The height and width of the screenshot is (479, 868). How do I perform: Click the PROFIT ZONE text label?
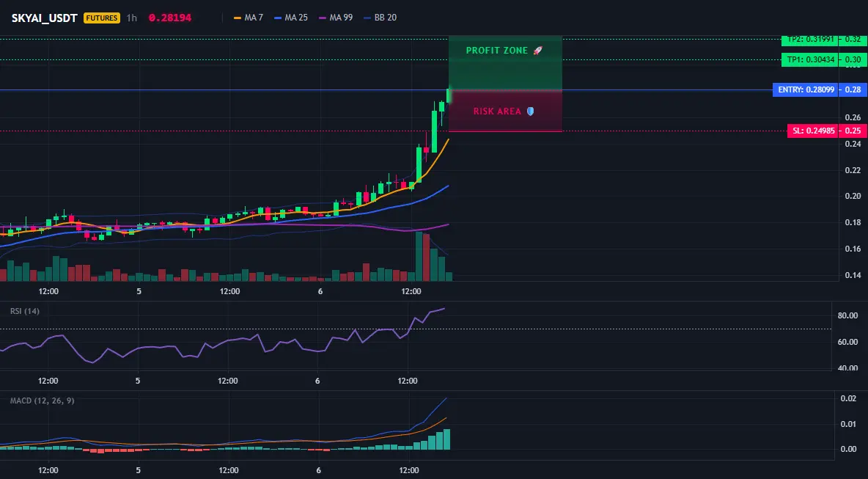pyautogui.click(x=497, y=51)
